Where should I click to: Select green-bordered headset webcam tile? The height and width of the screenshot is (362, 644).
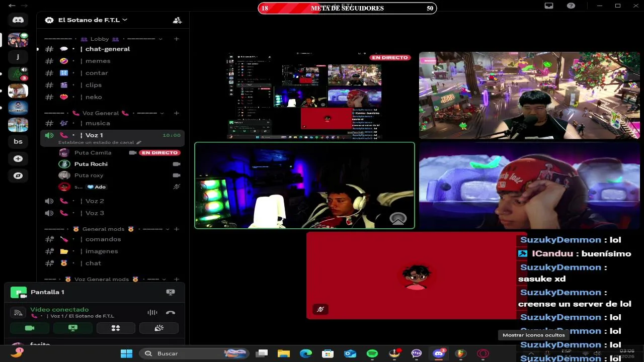click(304, 186)
